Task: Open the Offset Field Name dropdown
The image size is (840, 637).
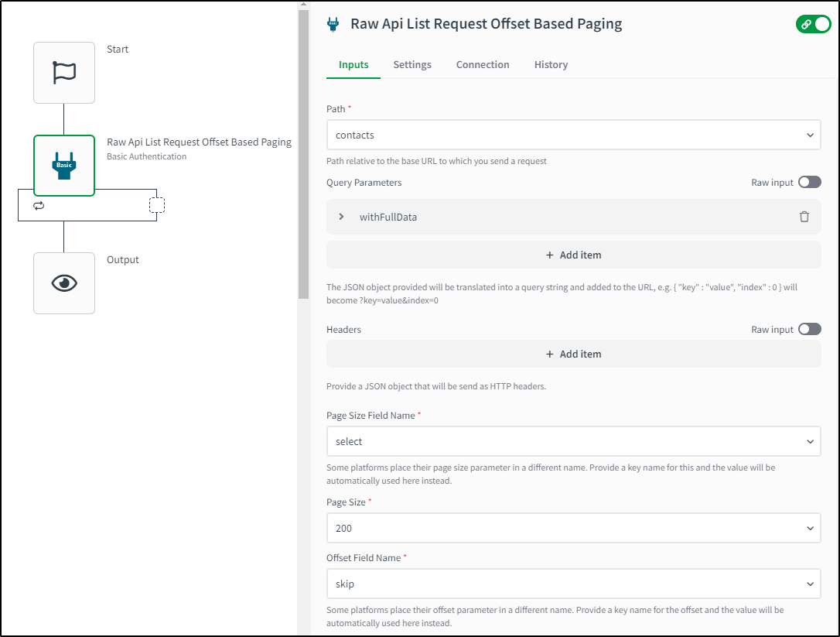Action: [573, 584]
